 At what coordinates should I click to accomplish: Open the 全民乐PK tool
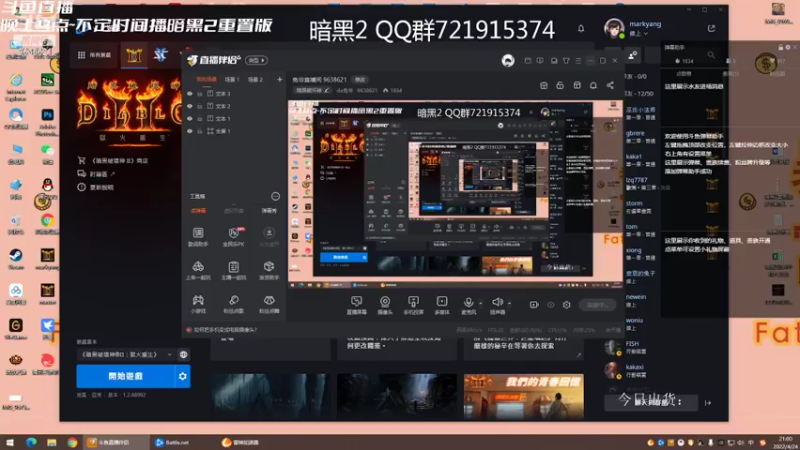click(x=234, y=237)
